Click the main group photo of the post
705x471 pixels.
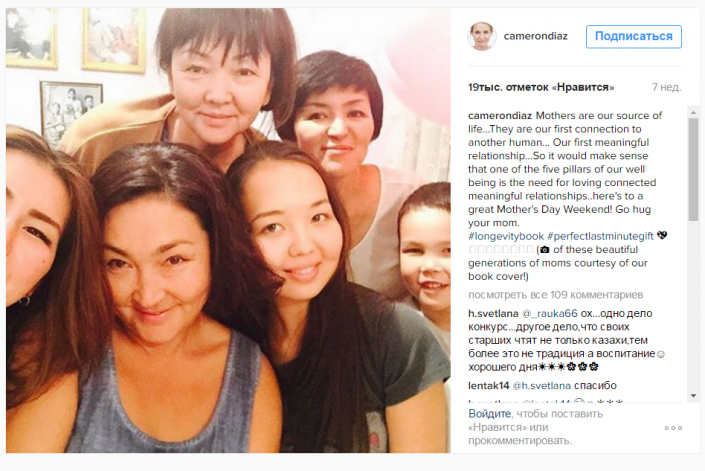click(x=228, y=230)
